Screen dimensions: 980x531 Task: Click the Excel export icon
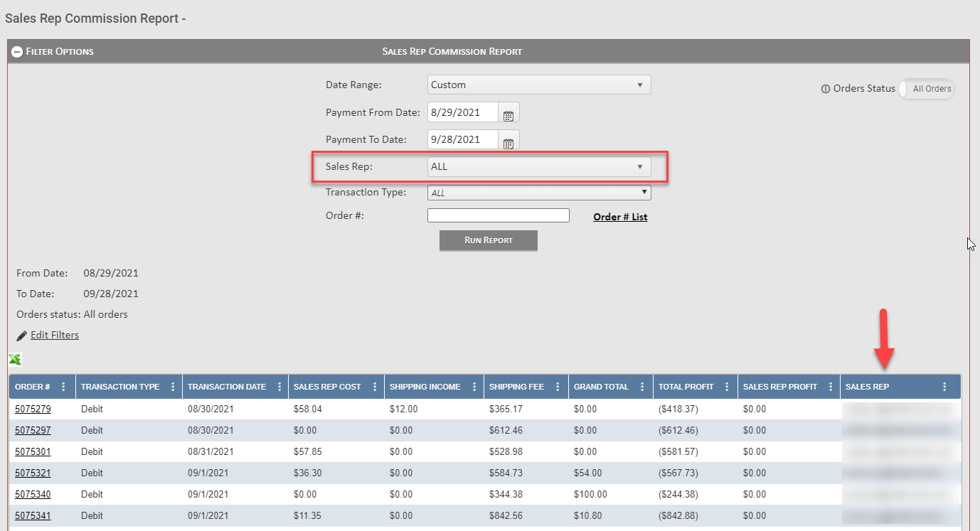(15, 360)
